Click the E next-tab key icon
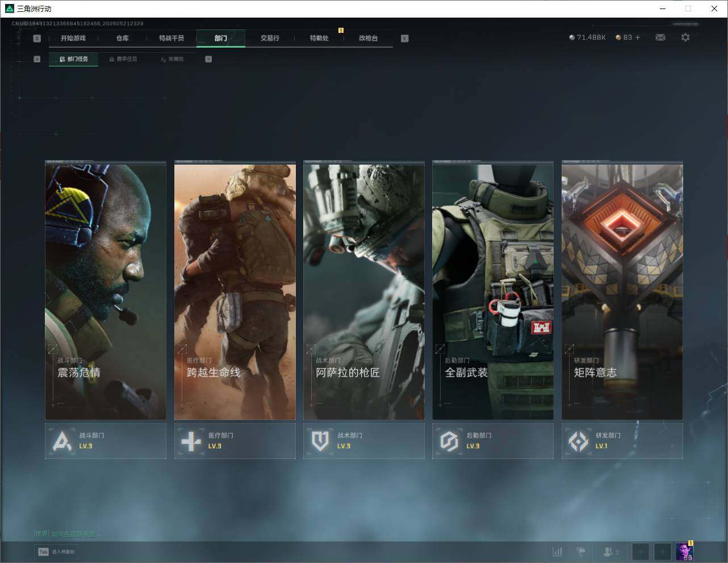 pyautogui.click(x=404, y=39)
